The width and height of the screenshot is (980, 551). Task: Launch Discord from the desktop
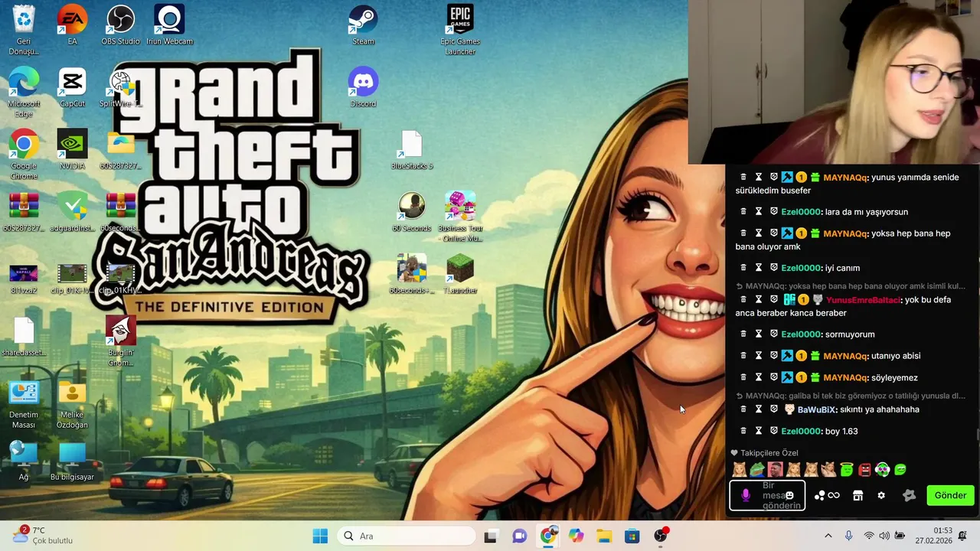[x=363, y=87]
